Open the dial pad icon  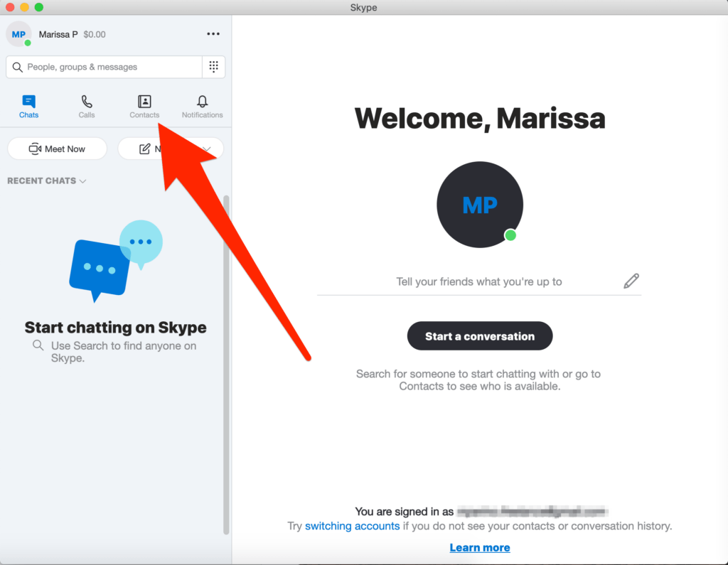213,67
